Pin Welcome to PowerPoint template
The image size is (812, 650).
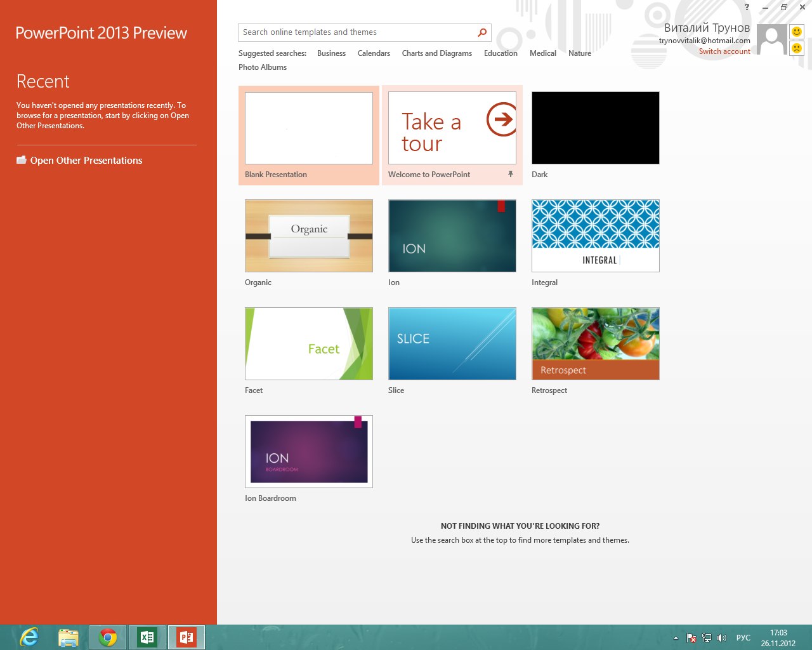pyautogui.click(x=511, y=174)
